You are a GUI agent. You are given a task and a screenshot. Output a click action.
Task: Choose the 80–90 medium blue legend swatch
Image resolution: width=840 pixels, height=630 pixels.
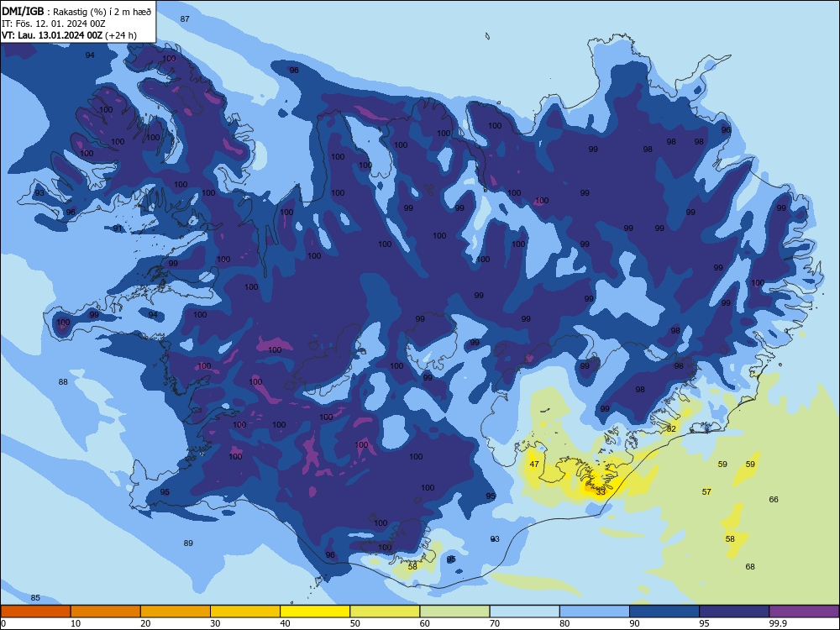point(595,612)
